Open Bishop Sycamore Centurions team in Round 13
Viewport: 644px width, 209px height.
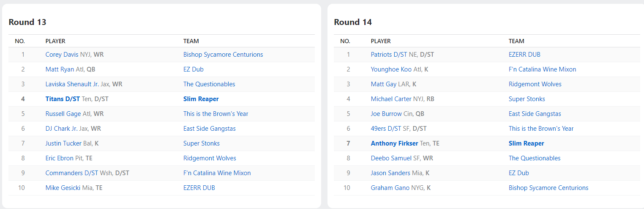click(223, 55)
